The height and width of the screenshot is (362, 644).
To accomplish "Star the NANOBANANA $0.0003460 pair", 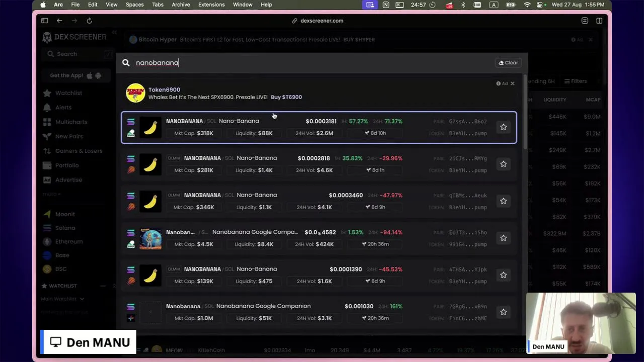I will [x=503, y=201].
